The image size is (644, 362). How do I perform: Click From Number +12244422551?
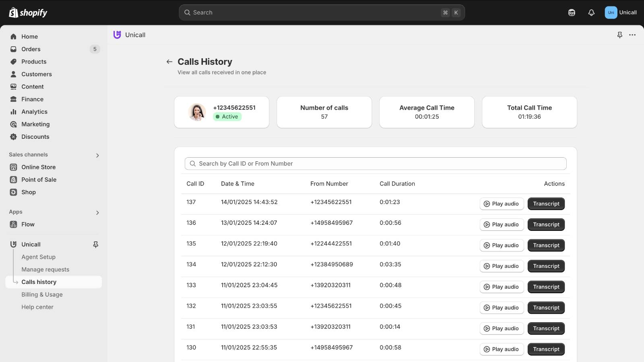331,244
